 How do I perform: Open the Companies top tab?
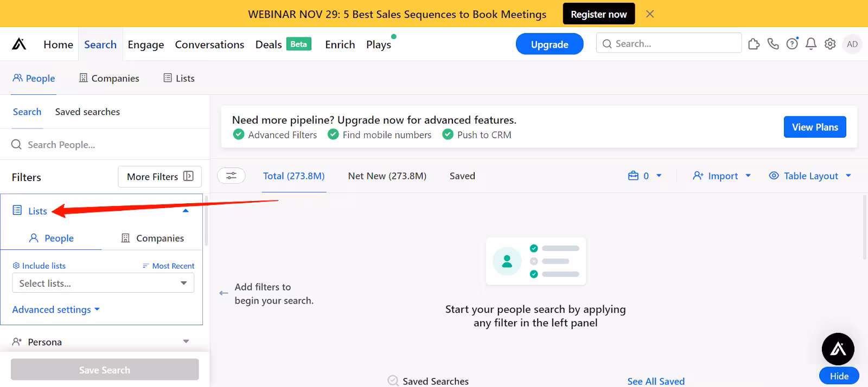point(109,78)
